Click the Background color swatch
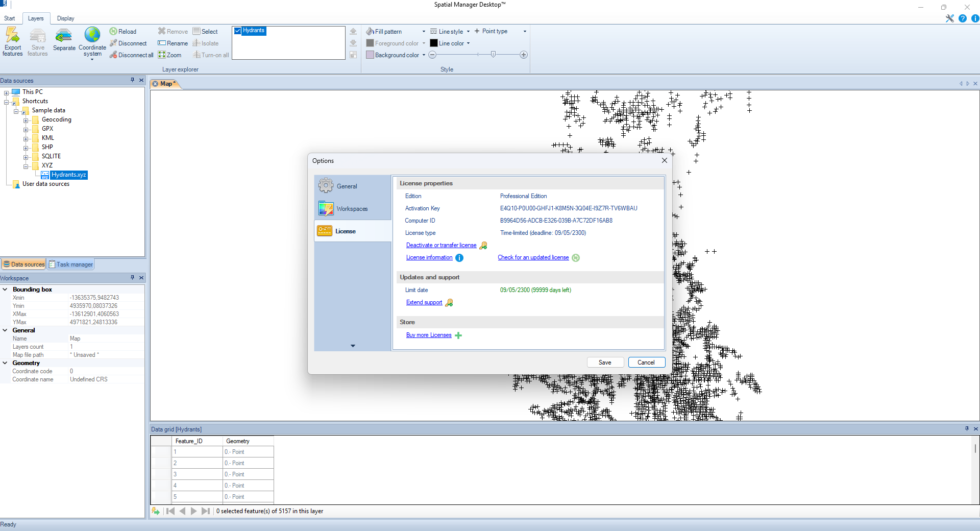 click(370, 55)
